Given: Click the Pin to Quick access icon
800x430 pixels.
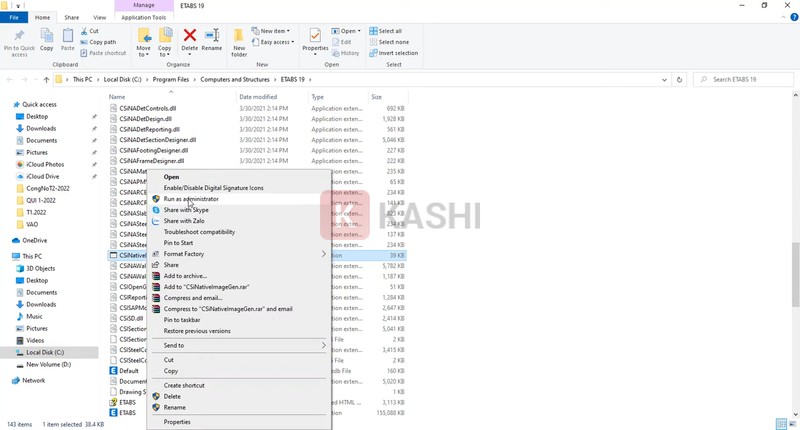Looking at the screenshot, I should coord(19,40).
